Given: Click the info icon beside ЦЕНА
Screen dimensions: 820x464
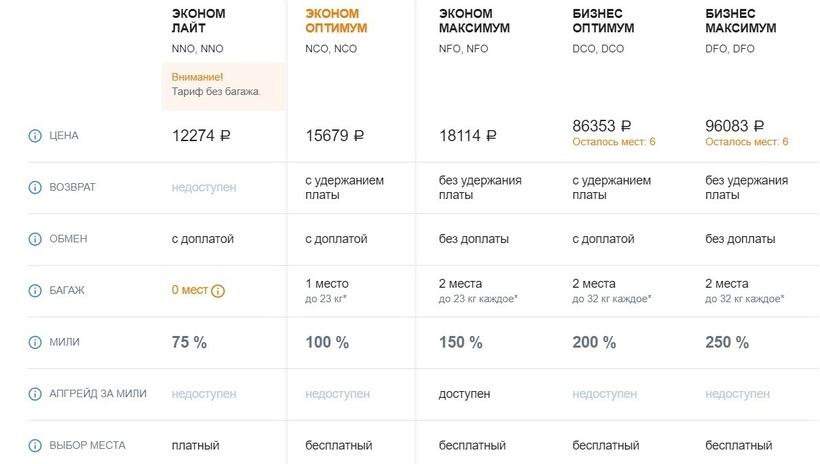Looking at the screenshot, I should (36, 135).
